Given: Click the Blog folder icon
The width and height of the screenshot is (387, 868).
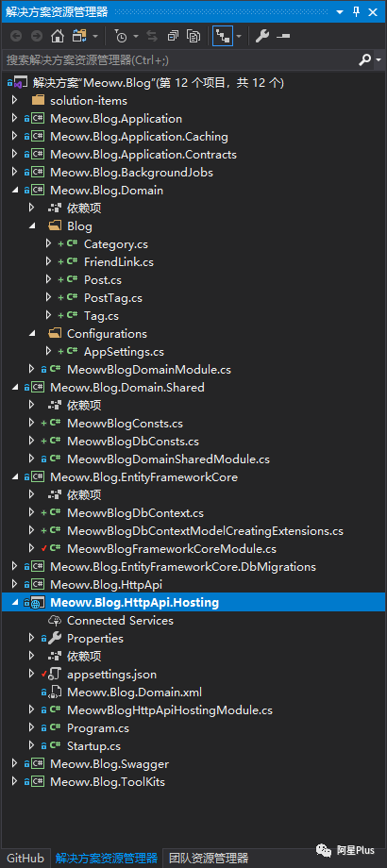Looking at the screenshot, I should pos(55,226).
